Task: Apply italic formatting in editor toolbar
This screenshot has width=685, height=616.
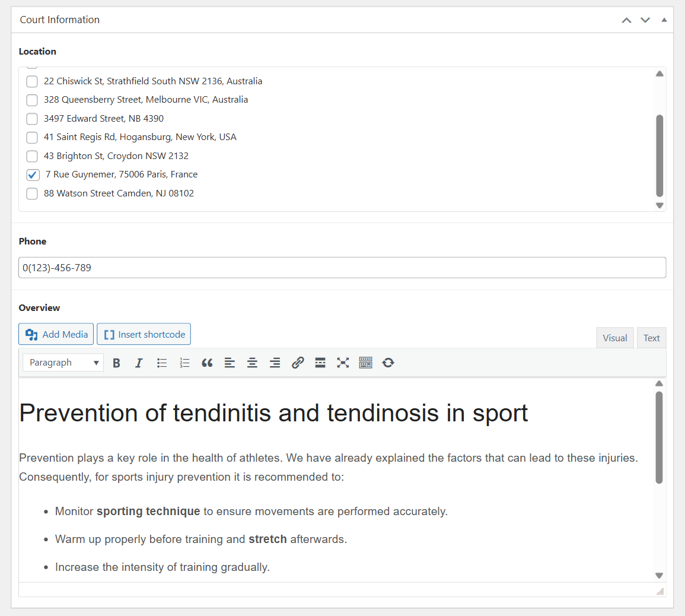Action: [x=139, y=363]
